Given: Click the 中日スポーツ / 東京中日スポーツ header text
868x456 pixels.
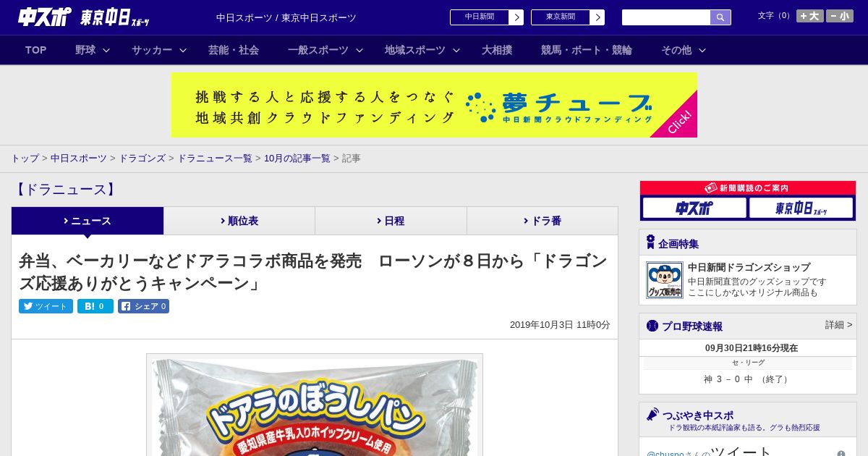Looking at the screenshot, I should click(286, 17).
